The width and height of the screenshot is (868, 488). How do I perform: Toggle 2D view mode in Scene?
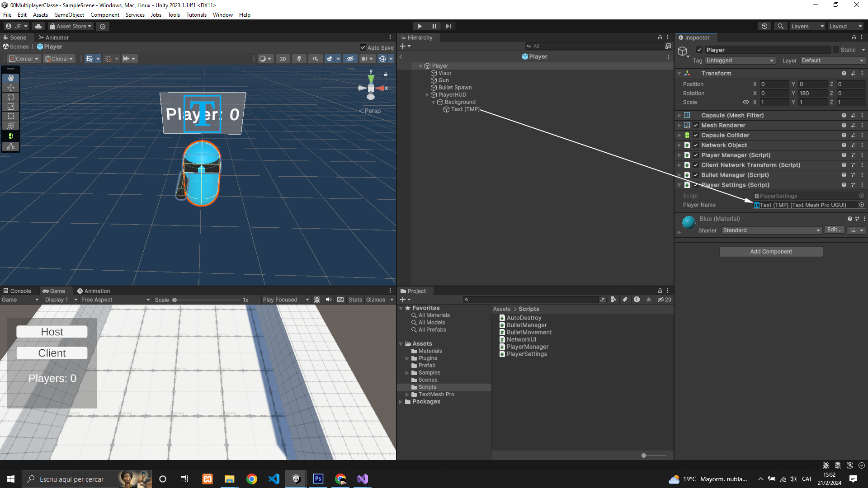[283, 59]
